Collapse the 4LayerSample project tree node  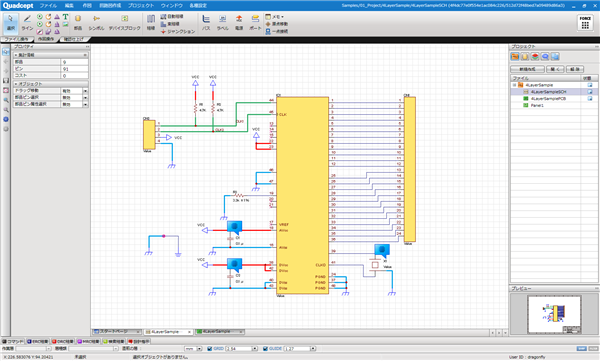(x=514, y=85)
